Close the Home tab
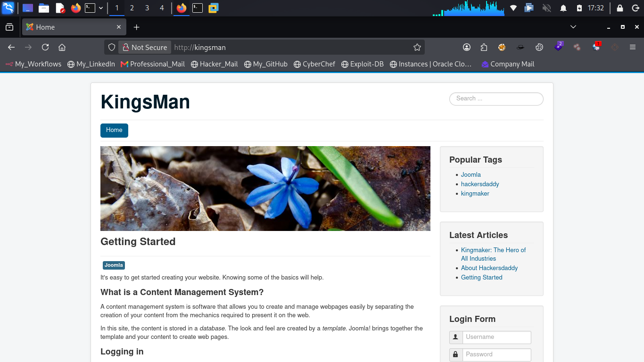This screenshot has width=644, height=362. tap(119, 27)
